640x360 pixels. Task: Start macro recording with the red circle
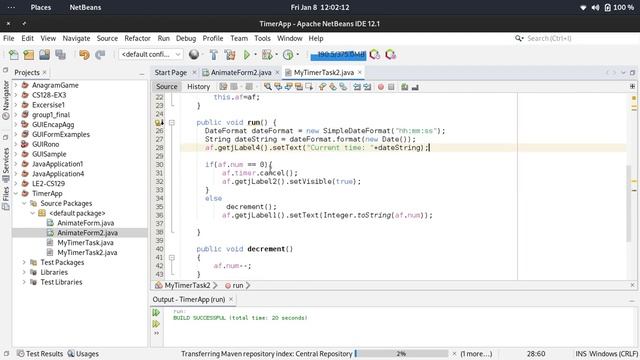pyautogui.click(x=381, y=87)
